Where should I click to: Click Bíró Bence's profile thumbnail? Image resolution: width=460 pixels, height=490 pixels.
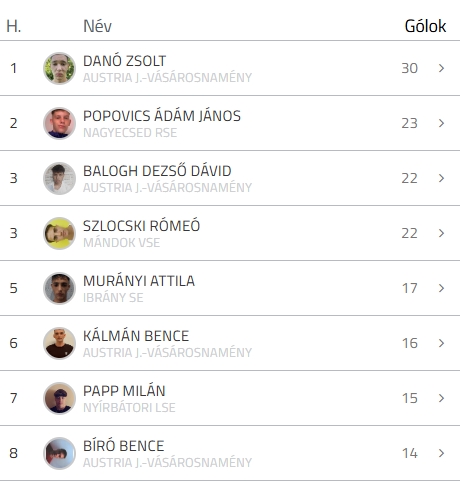59,453
